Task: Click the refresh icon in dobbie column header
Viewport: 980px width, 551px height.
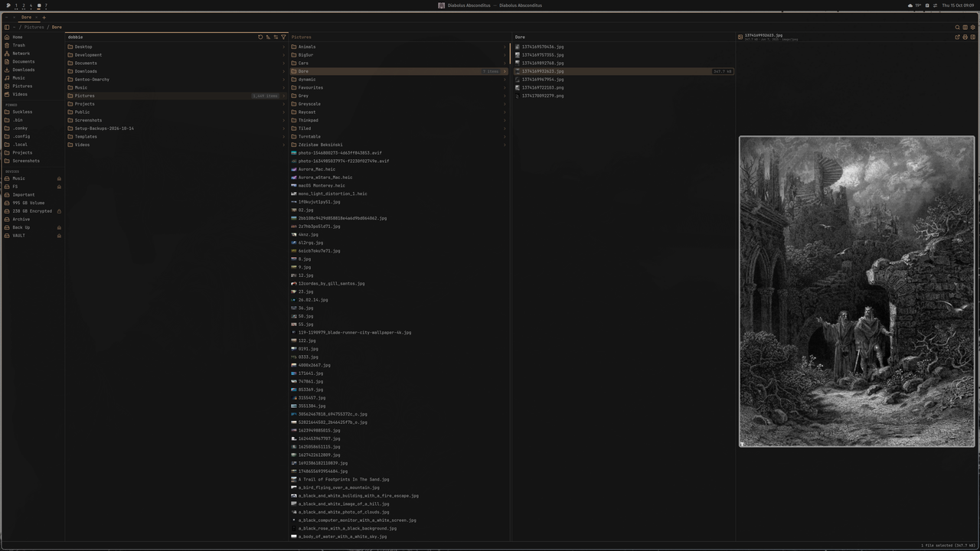Action: tap(260, 37)
